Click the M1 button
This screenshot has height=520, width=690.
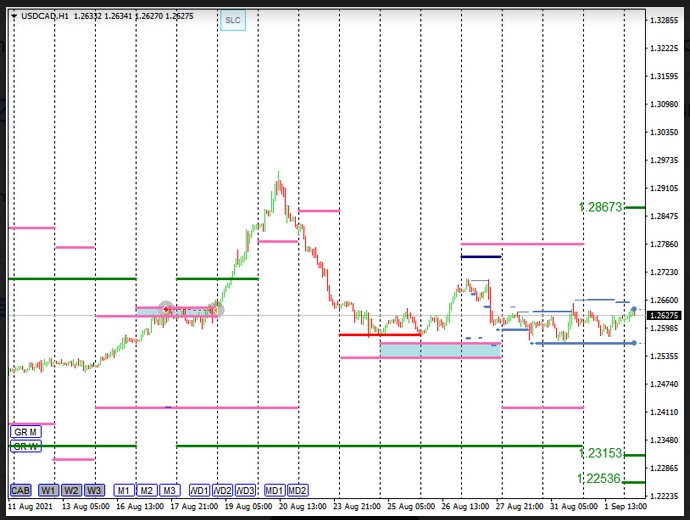123,491
